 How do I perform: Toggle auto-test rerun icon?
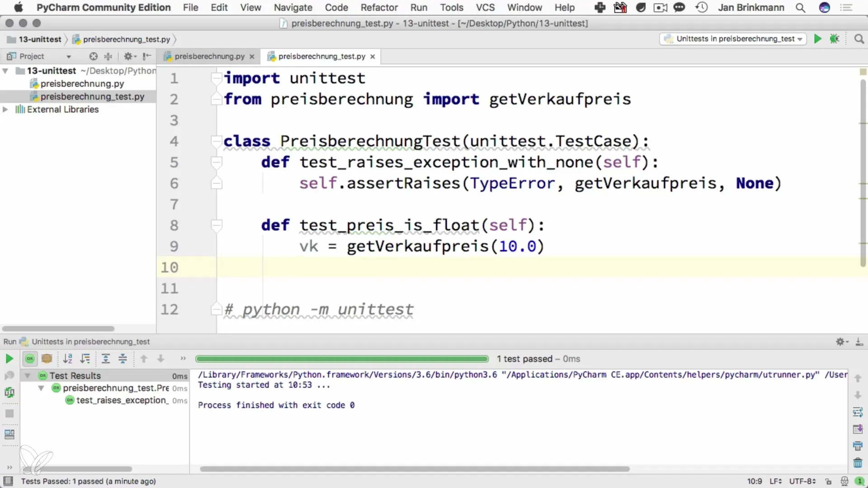pos(9,392)
